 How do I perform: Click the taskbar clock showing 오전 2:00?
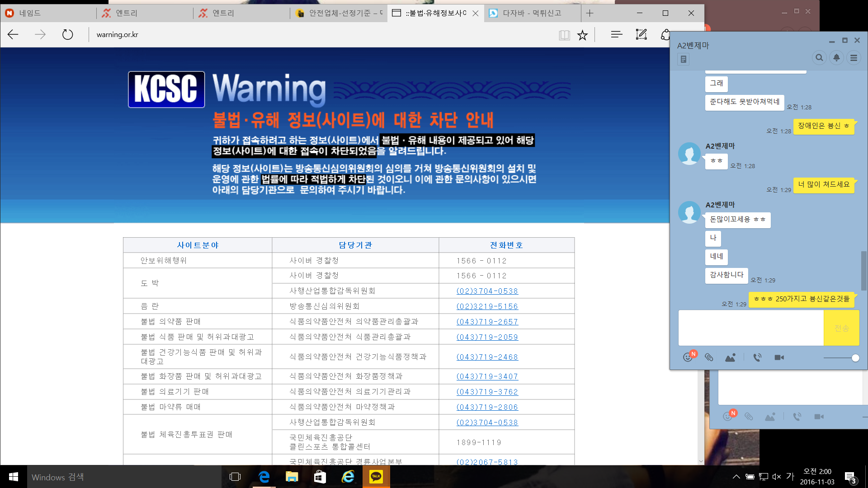point(817,477)
